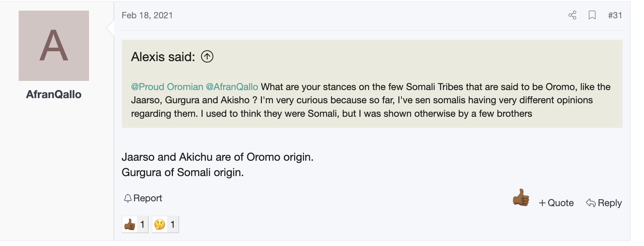Click the line "Jaarso and Akichu are of Oromo origin."
Screen dimensions: 644x246
(x=218, y=157)
